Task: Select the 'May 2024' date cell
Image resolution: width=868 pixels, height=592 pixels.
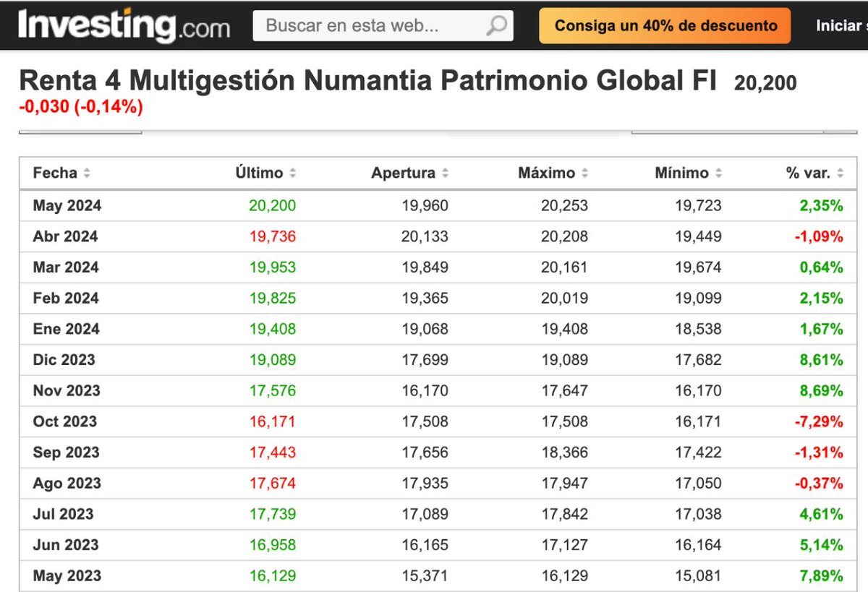Action: pos(67,206)
